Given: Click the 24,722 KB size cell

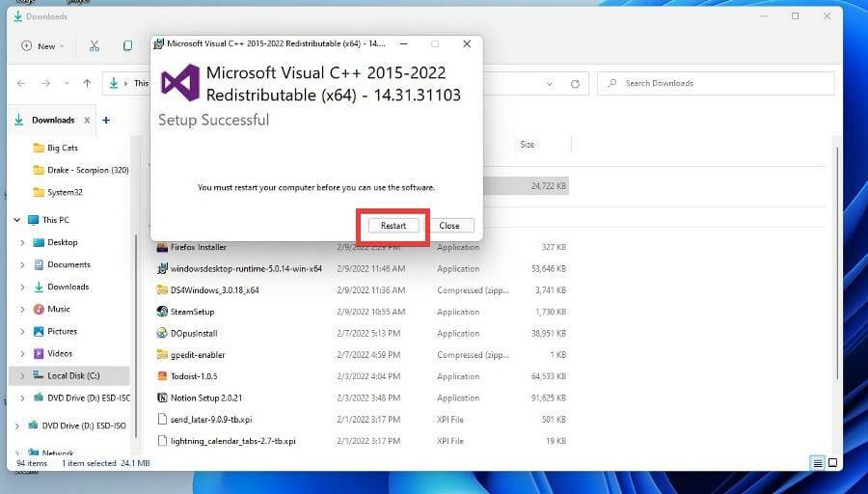Looking at the screenshot, I should coord(549,186).
